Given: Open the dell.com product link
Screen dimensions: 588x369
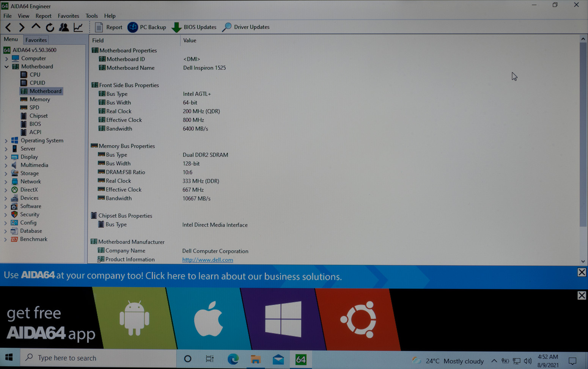Looking at the screenshot, I should [208, 260].
